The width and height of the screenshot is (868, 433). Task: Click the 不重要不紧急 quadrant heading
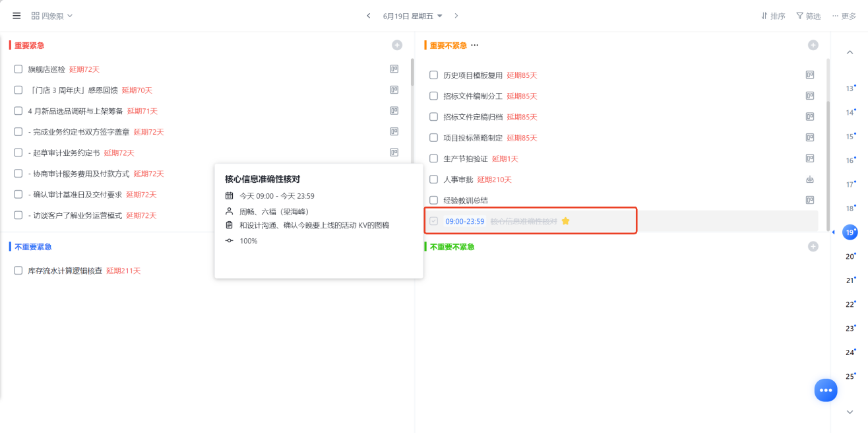click(x=452, y=247)
